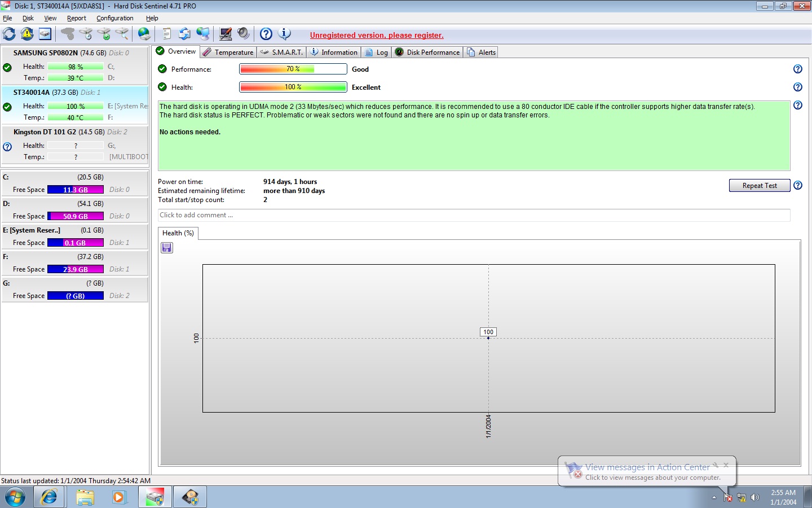Switch to the S.M.A.R.T. tab

coord(281,52)
